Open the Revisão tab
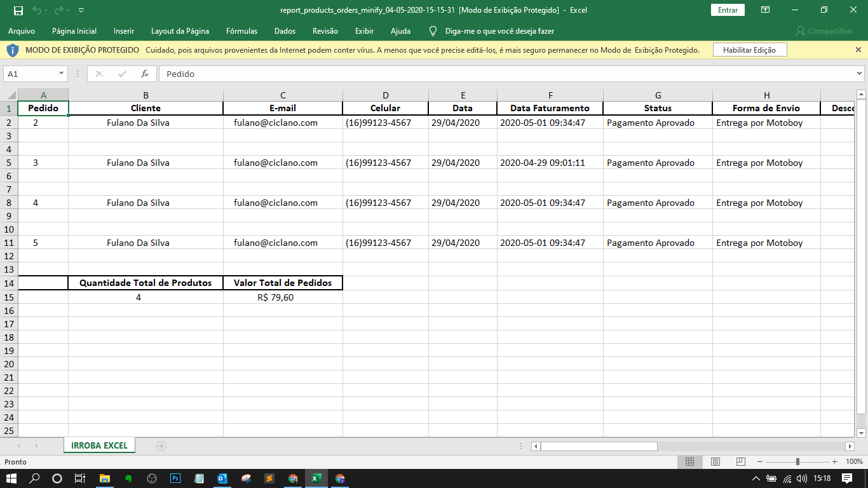Image resolution: width=868 pixels, height=488 pixels. click(x=325, y=30)
